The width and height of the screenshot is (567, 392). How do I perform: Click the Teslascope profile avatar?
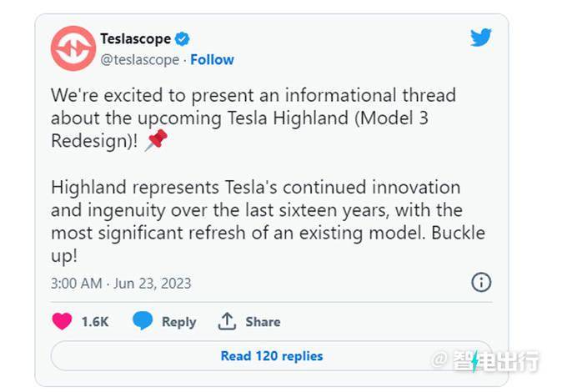coord(73,48)
